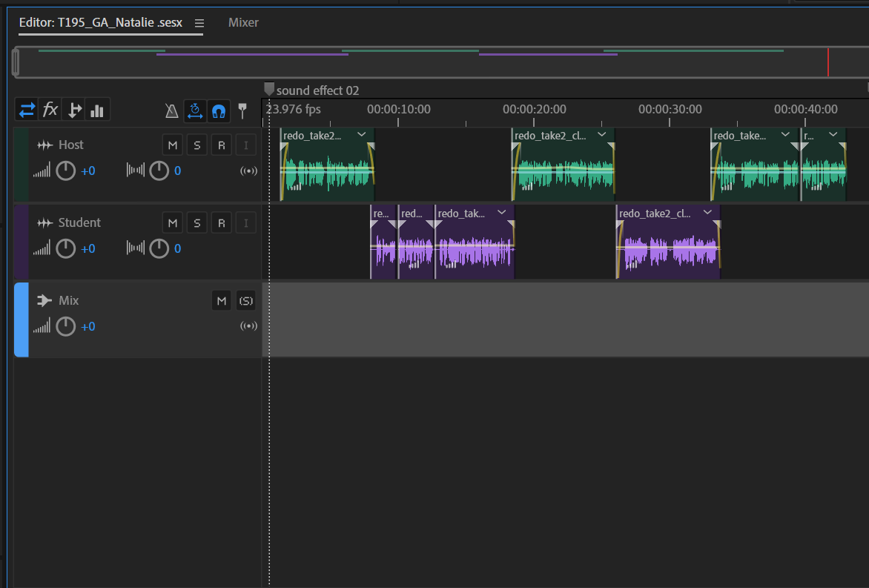Expand the first Host clip dropdown arrow
Viewport: 869px width, 588px height.
point(361,134)
